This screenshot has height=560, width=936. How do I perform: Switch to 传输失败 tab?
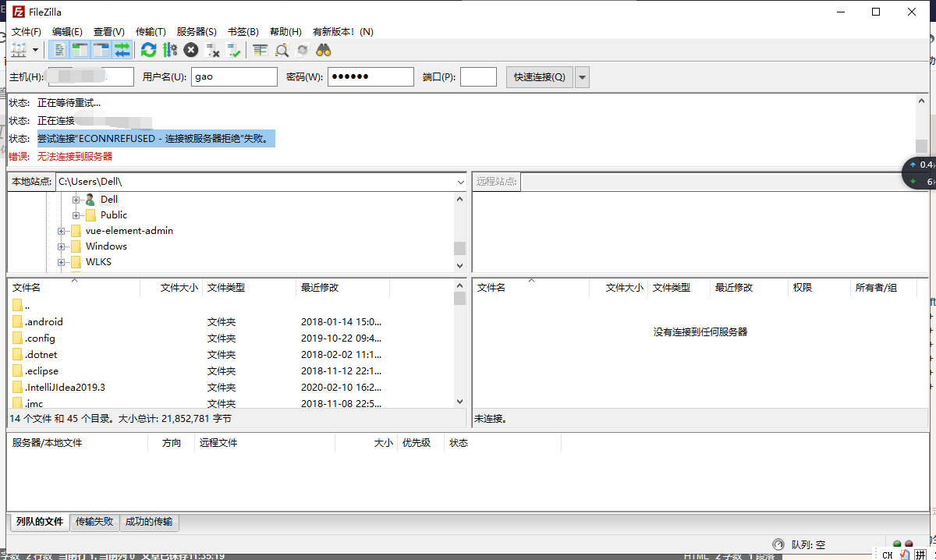(94, 522)
